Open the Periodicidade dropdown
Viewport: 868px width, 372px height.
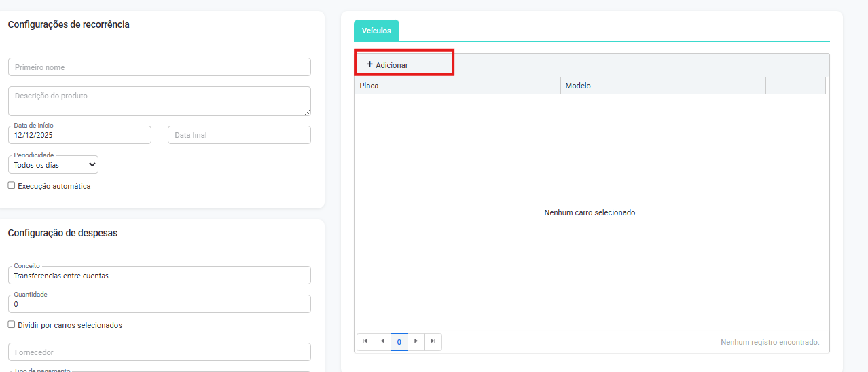53,165
